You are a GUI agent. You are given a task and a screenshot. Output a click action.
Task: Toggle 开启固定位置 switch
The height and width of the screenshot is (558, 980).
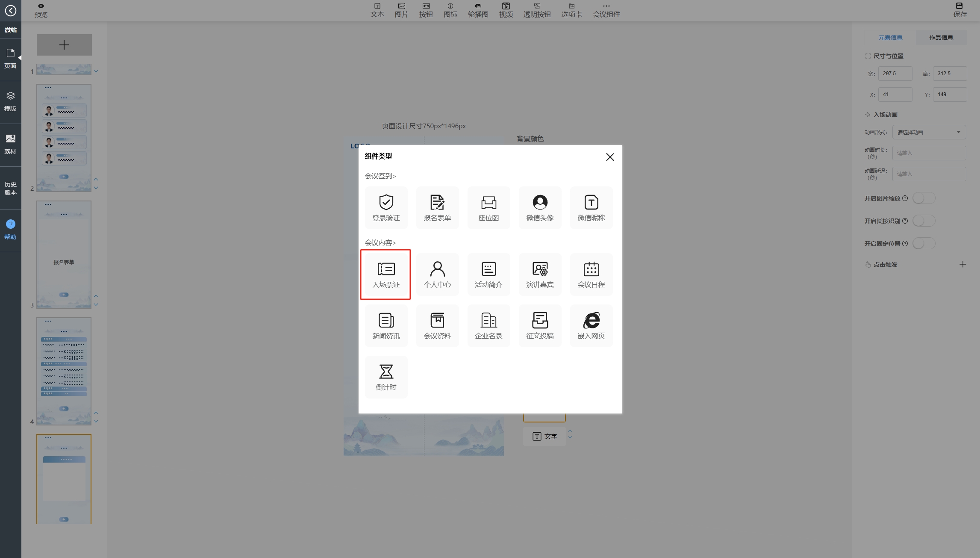[924, 244]
